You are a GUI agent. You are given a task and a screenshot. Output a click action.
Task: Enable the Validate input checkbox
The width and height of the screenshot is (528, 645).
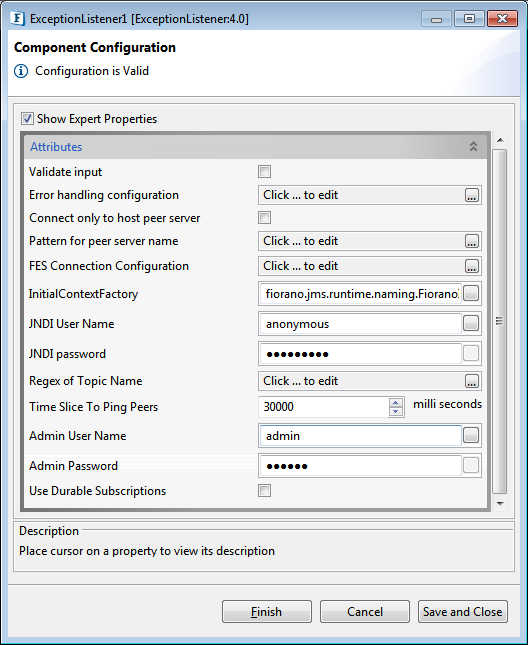click(x=264, y=172)
